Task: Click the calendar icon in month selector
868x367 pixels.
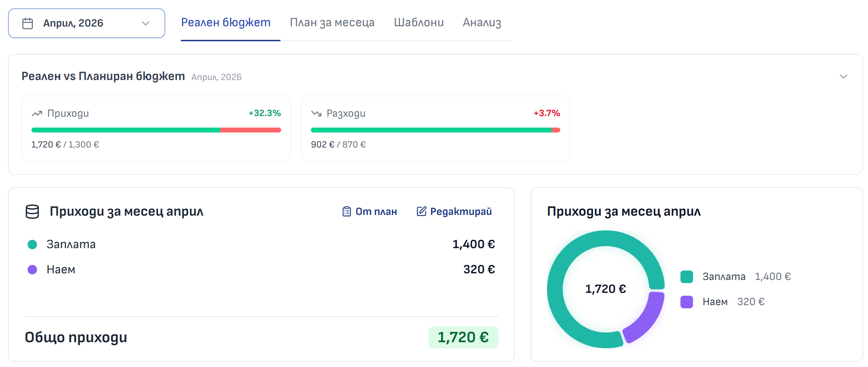Action: click(x=28, y=23)
